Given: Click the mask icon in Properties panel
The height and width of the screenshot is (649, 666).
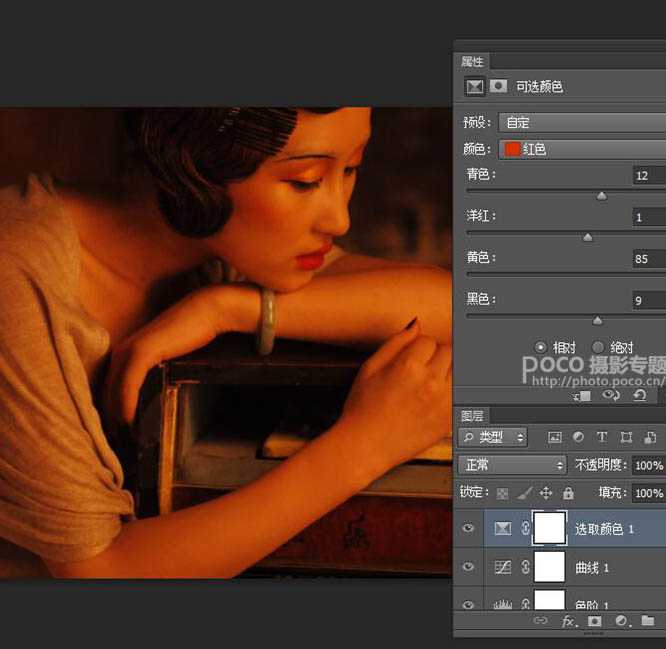Looking at the screenshot, I should coord(497,87).
